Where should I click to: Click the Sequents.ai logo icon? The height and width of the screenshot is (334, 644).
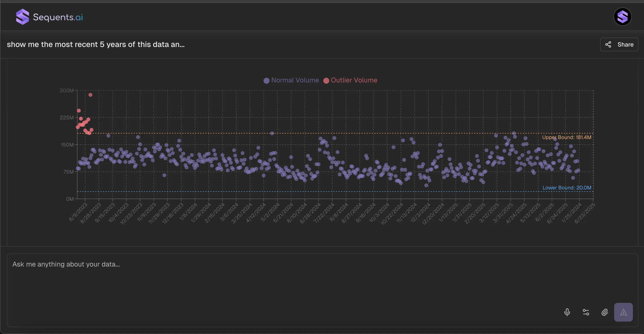tap(22, 17)
